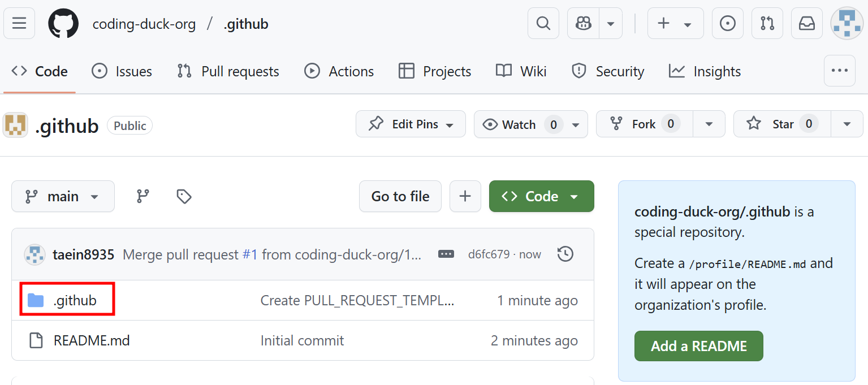Open the create new plus menu
The height and width of the screenshot is (385, 868).
[675, 23]
